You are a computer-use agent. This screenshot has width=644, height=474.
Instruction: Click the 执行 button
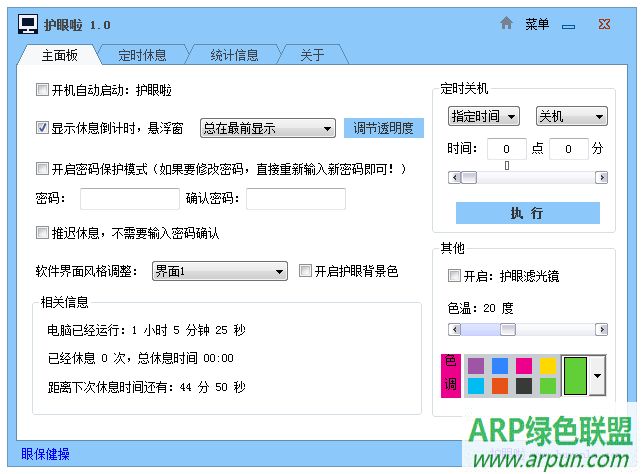[x=527, y=213]
